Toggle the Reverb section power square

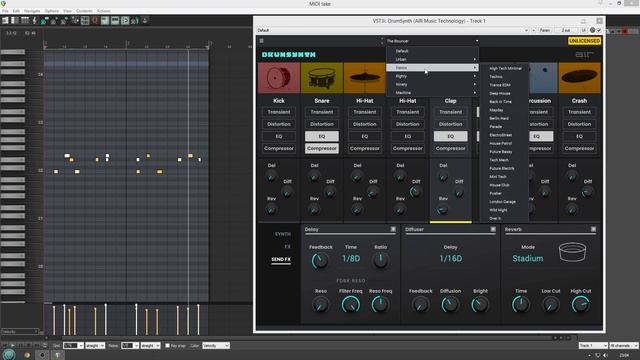593,229
